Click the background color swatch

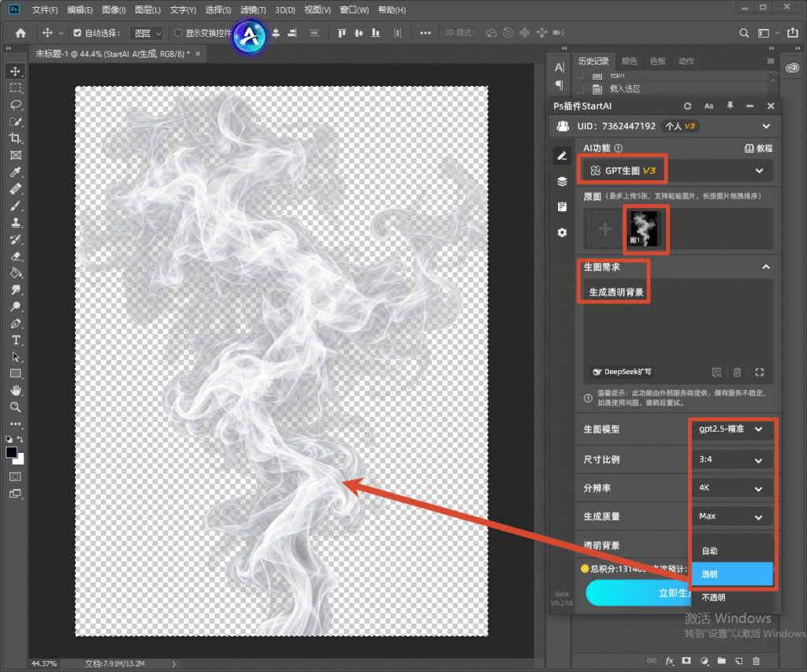(20, 459)
